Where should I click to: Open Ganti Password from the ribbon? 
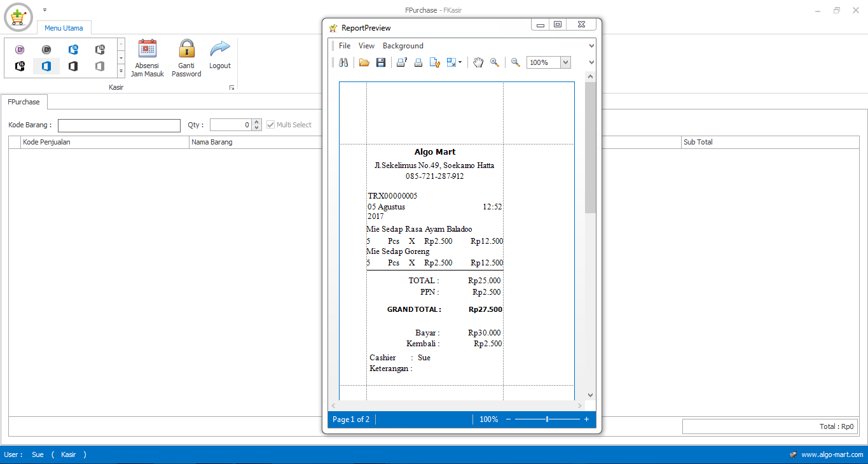[186, 57]
